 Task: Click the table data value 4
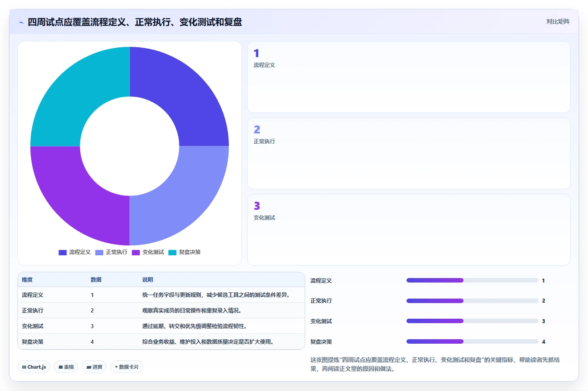pos(92,342)
